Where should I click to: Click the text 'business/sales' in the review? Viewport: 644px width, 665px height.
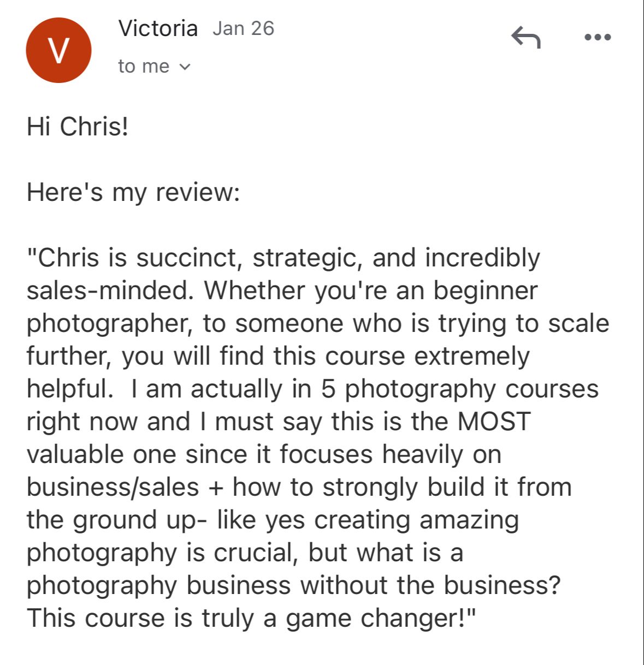[113, 487]
